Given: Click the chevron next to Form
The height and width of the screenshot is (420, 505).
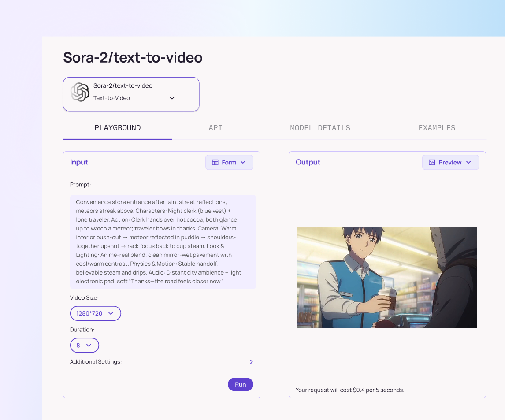Looking at the screenshot, I should coord(243,162).
